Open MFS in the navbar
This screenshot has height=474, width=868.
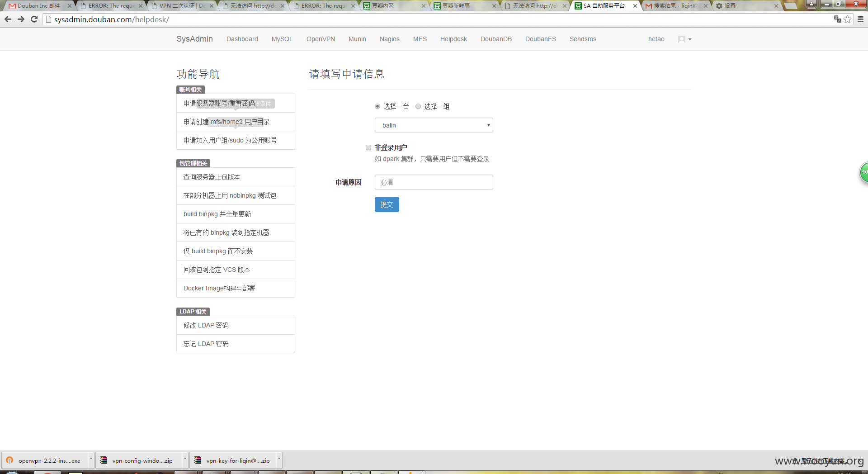(x=420, y=39)
